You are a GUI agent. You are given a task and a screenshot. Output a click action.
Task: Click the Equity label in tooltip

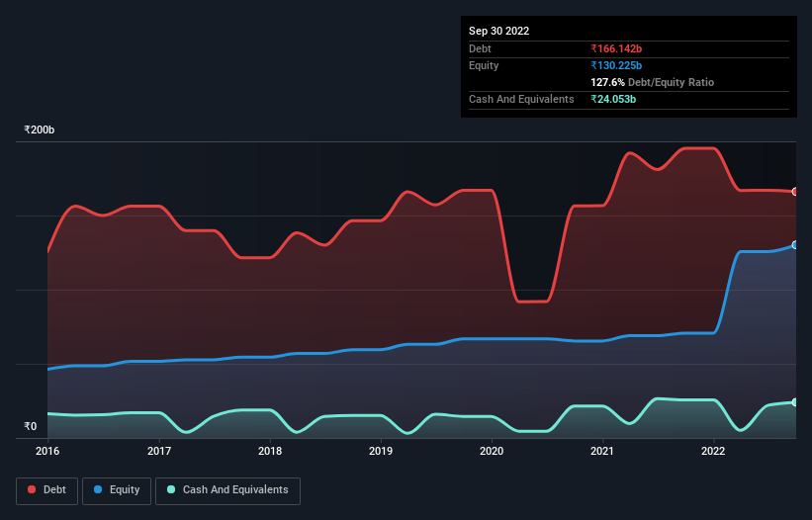point(484,65)
